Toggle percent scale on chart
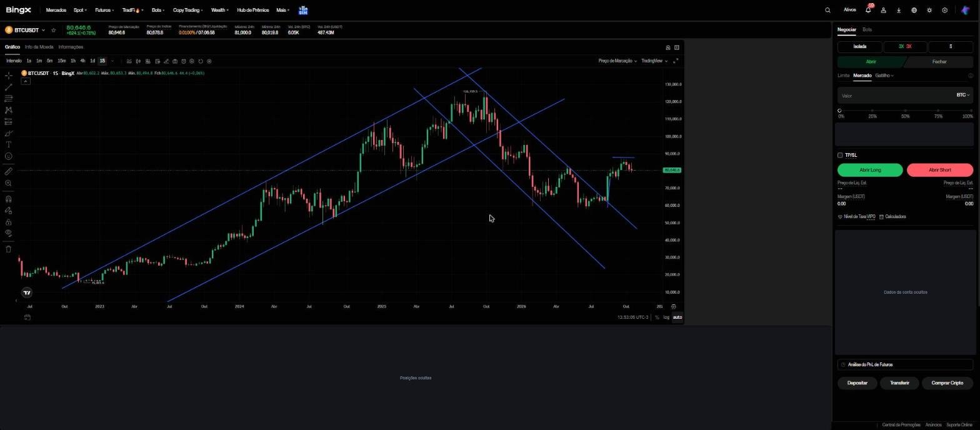980x430 pixels. [x=657, y=317]
